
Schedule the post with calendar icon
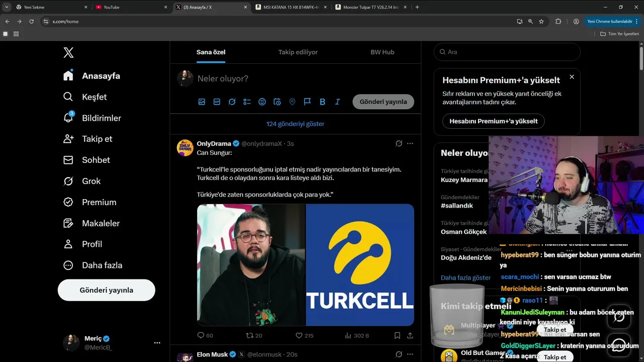pyautogui.click(x=277, y=102)
